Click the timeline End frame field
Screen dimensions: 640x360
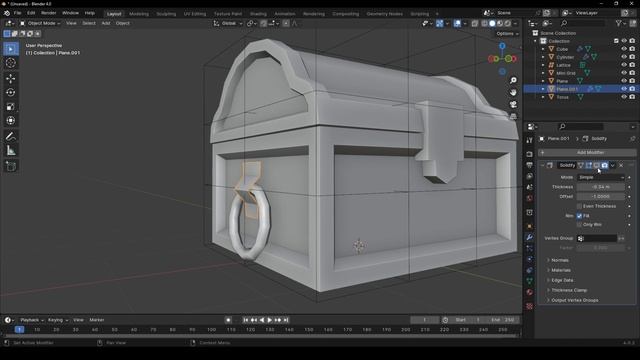pos(503,320)
